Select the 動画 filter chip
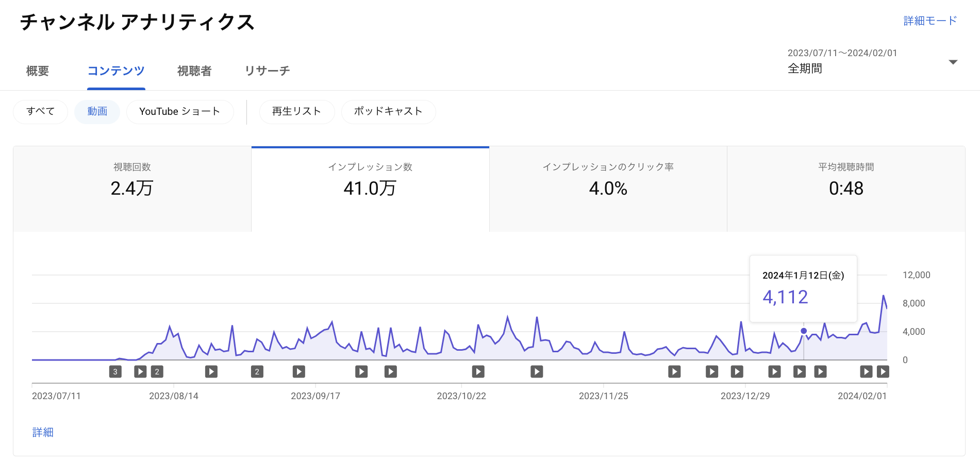Screen dimensions: 980x463 tap(97, 112)
